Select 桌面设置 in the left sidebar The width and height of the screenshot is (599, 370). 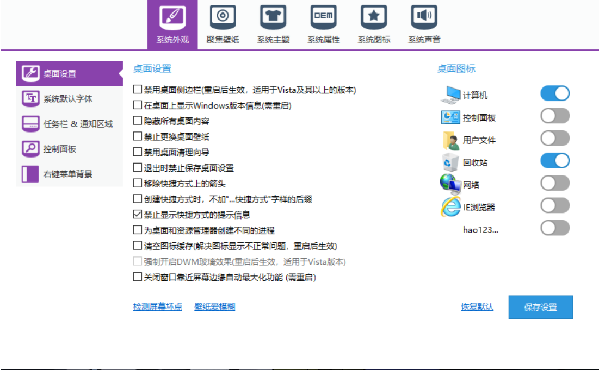point(70,73)
